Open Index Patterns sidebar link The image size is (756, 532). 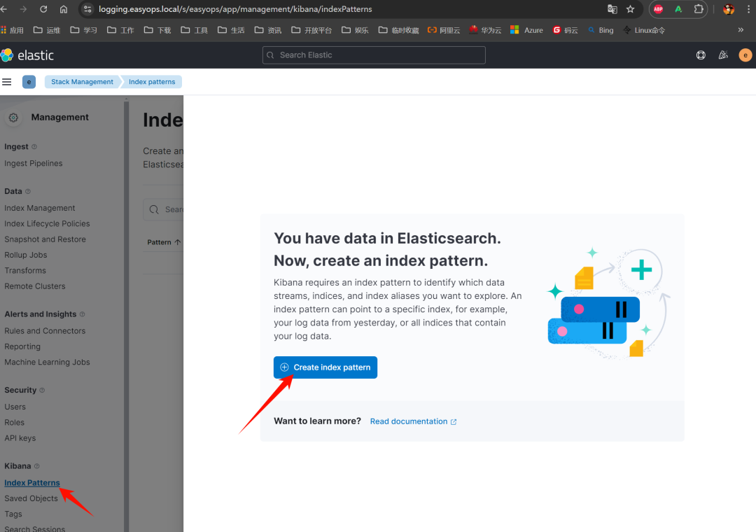click(x=32, y=483)
